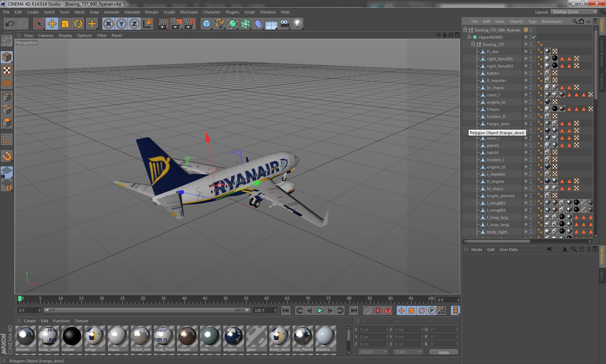Toggle the HyperNURBS enable checkmark
The width and height of the screenshot is (606, 364).
point(534,37)
